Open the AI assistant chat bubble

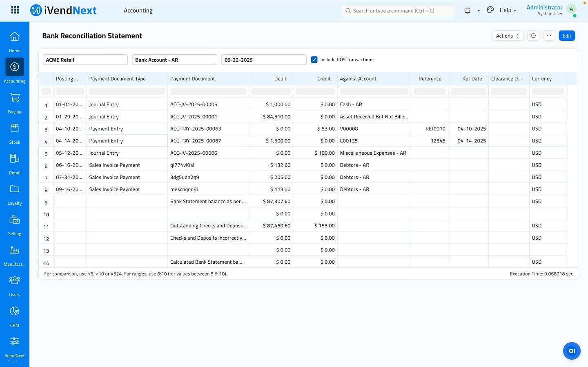click(572, 351)
